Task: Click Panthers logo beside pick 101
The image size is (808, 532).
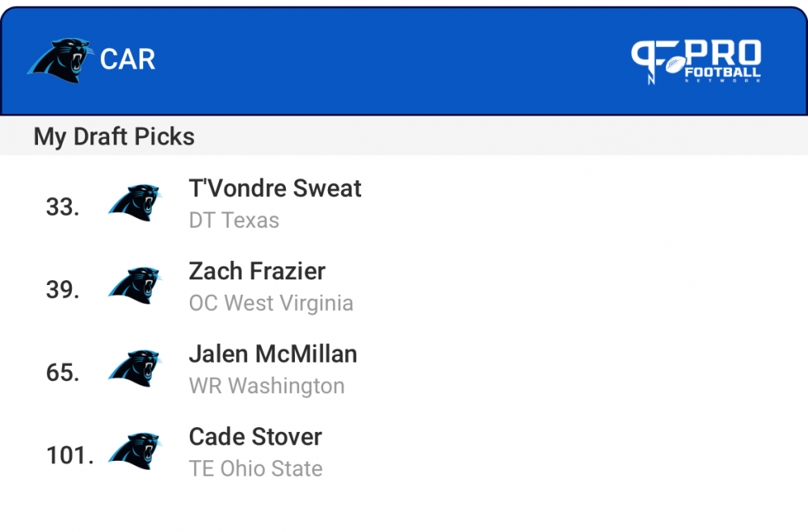Action: [135, 451]
